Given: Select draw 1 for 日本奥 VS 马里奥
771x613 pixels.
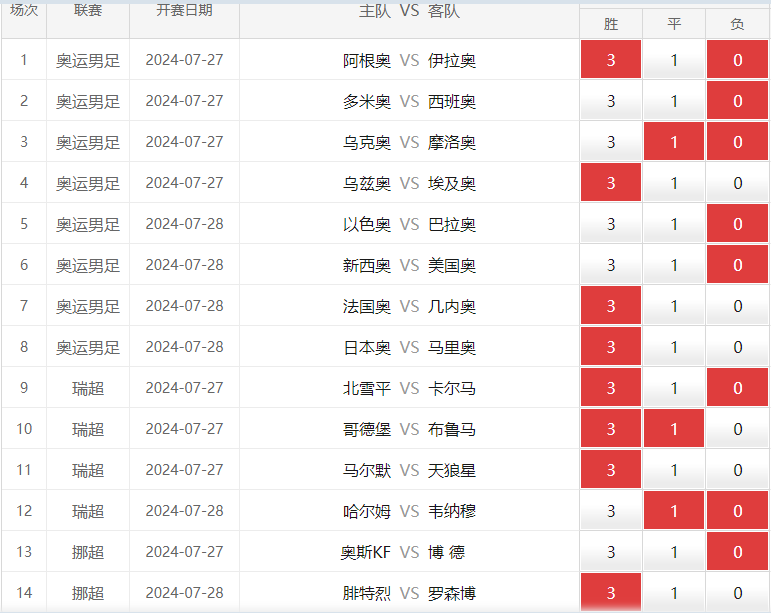Looking at the screenshot, I should (674, 347).
